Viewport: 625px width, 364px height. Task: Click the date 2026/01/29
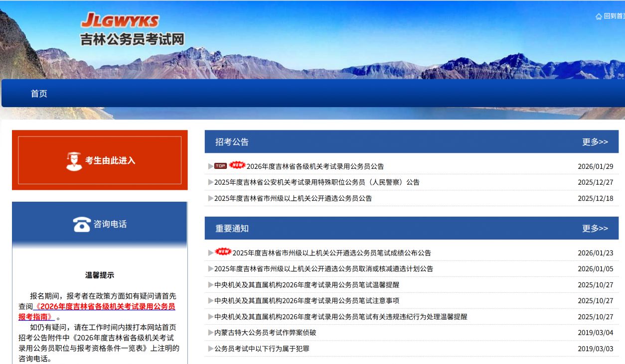(596, 166)
